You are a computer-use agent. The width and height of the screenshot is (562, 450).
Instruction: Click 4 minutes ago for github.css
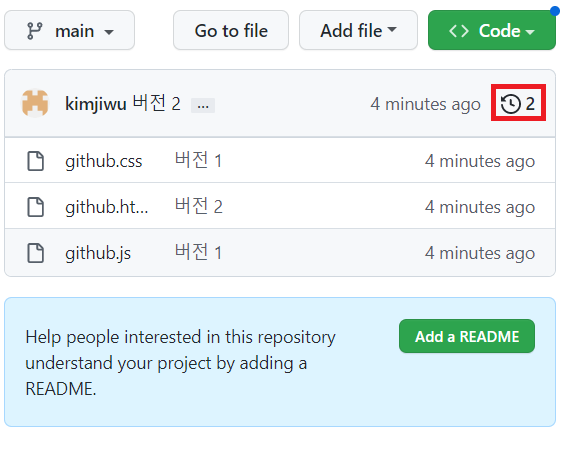pos(480,161)
